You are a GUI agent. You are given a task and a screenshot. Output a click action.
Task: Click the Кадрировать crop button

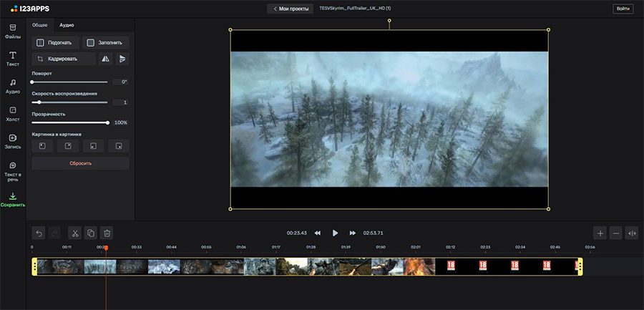click(64, 59)
